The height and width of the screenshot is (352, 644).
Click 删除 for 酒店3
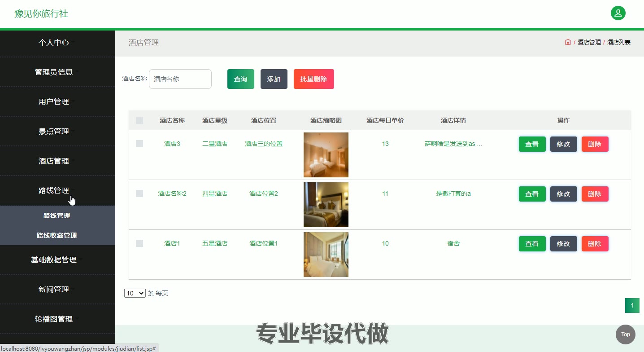pyautogui.click(x=595, y=144)
